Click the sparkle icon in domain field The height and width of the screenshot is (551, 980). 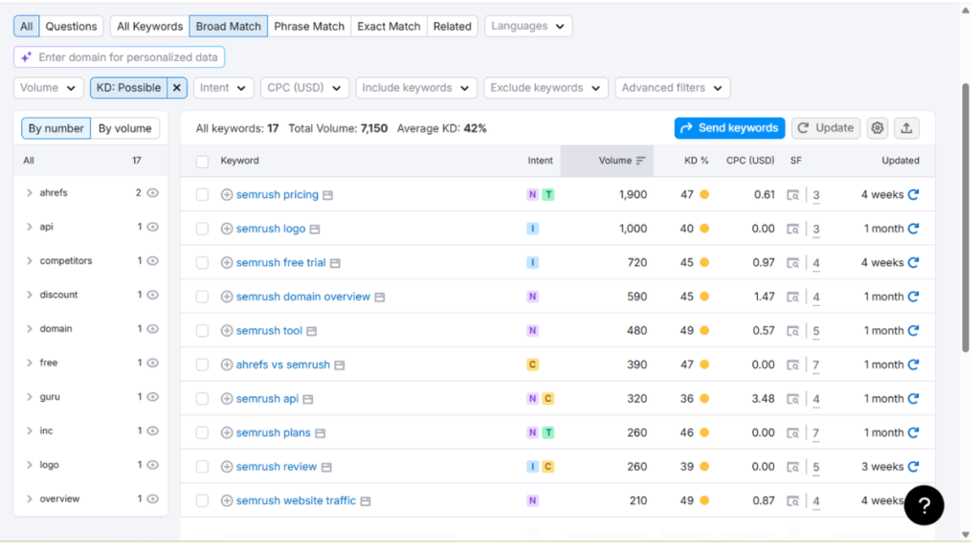tap(26, 57)
